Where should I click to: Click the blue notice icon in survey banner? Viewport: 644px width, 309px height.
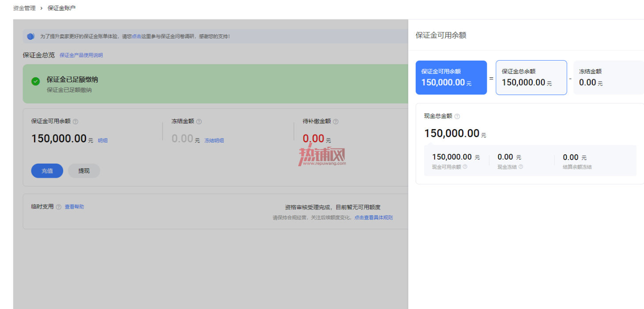point(30,36)
